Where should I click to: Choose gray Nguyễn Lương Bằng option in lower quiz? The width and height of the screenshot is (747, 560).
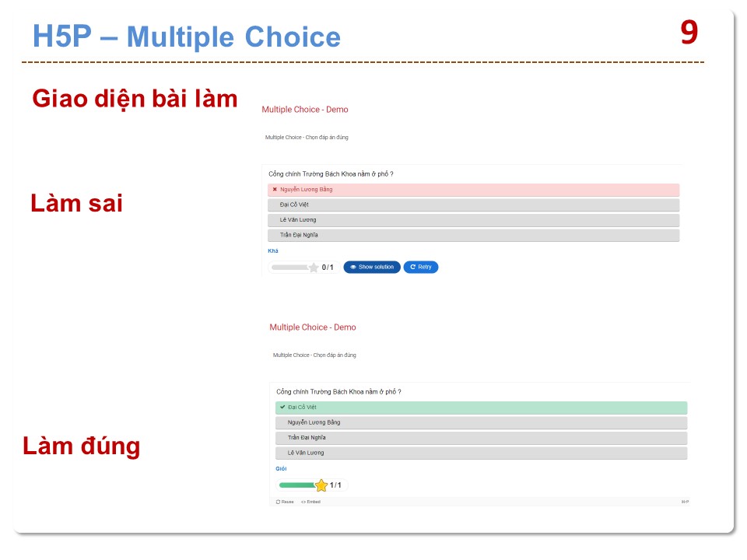click(481, 422)
